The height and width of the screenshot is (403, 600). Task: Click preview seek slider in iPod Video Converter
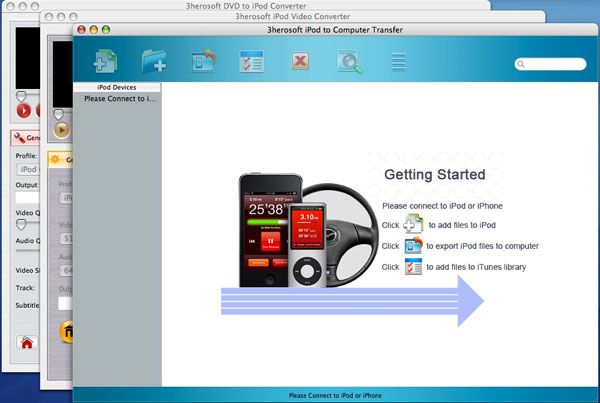click(x=58, y=114)
